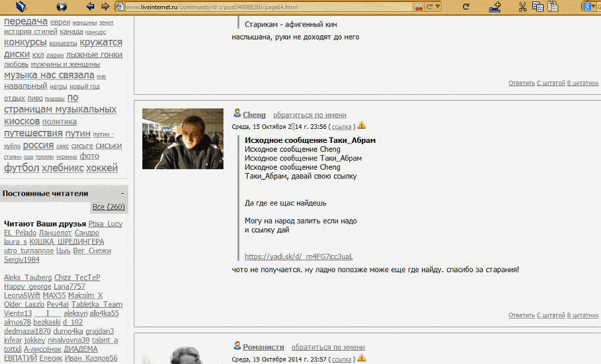Go back with the blue left arrow

click(x=90, y=6)
